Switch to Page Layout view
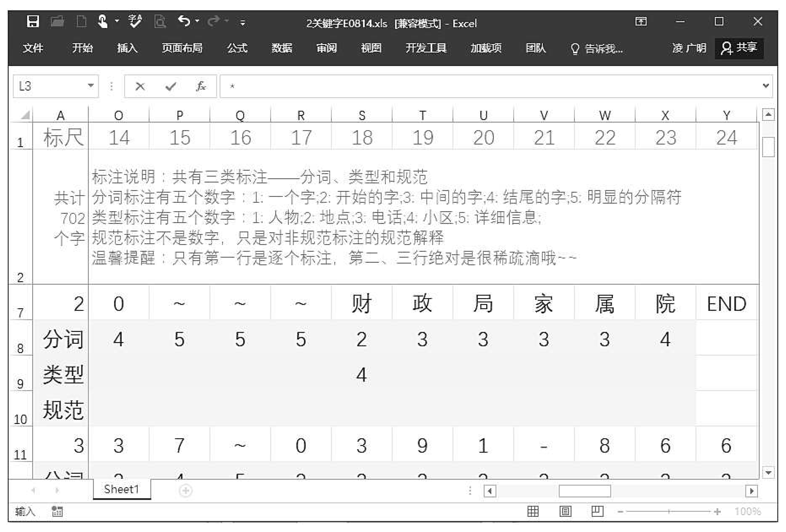The width and height of the screenshot is (786, 532). pos(565,511)
